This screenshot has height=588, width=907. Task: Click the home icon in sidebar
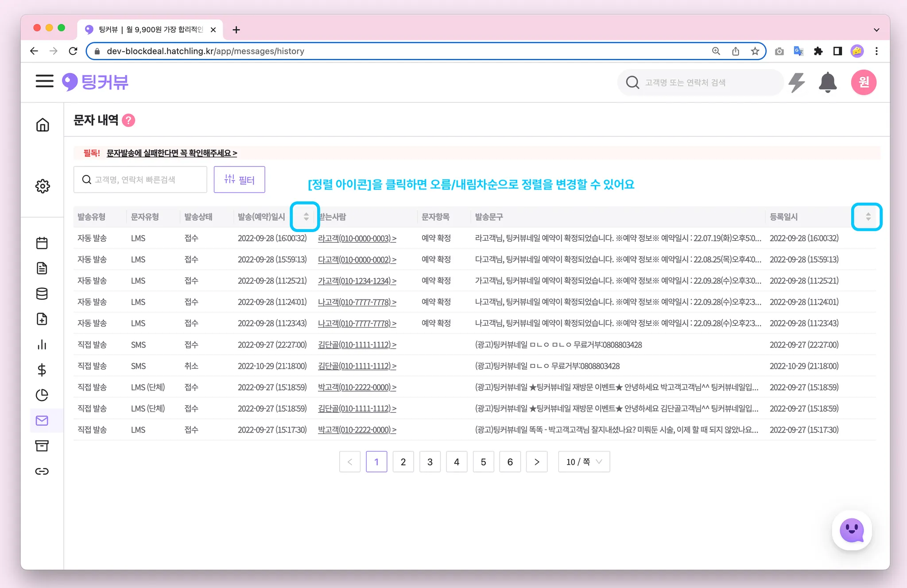pyautogui.click(x=43, y=125)
